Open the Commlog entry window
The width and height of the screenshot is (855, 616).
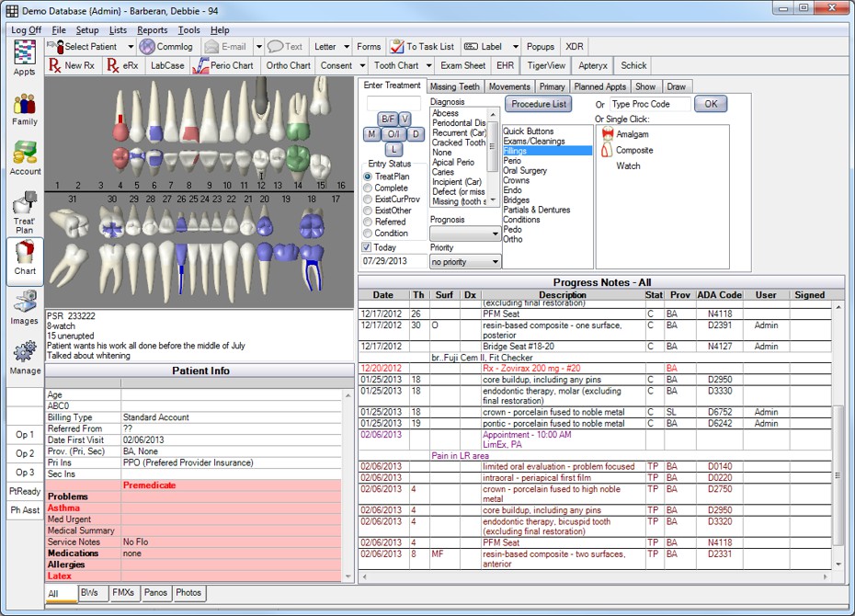(x=166, y=47)
